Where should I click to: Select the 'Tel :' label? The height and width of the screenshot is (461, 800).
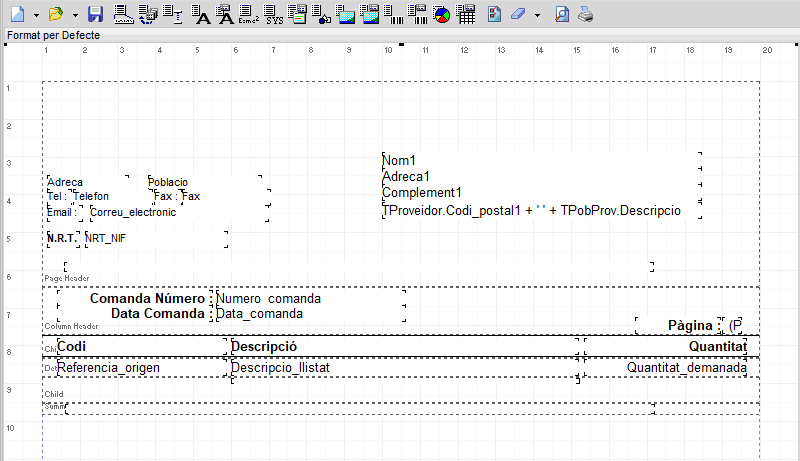[x=57, y=196]
